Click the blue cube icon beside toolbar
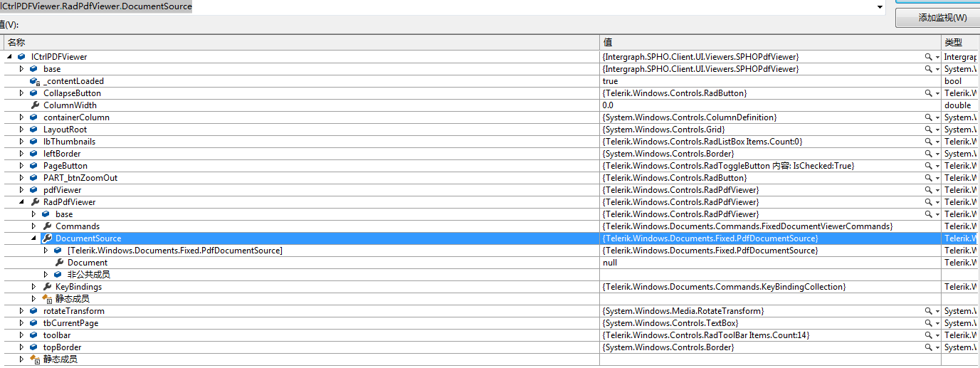The image size is (980, 368). (33, 335)
